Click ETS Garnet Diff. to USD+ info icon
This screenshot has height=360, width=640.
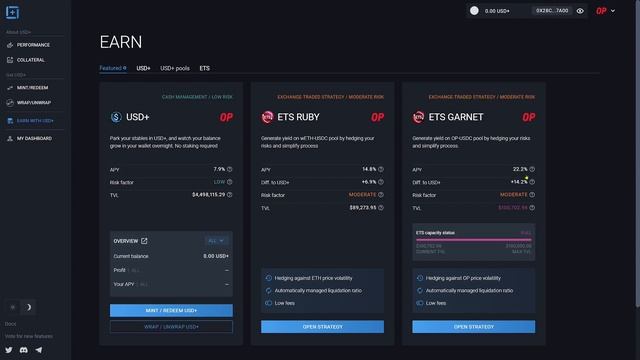click(x=532, y=182)
